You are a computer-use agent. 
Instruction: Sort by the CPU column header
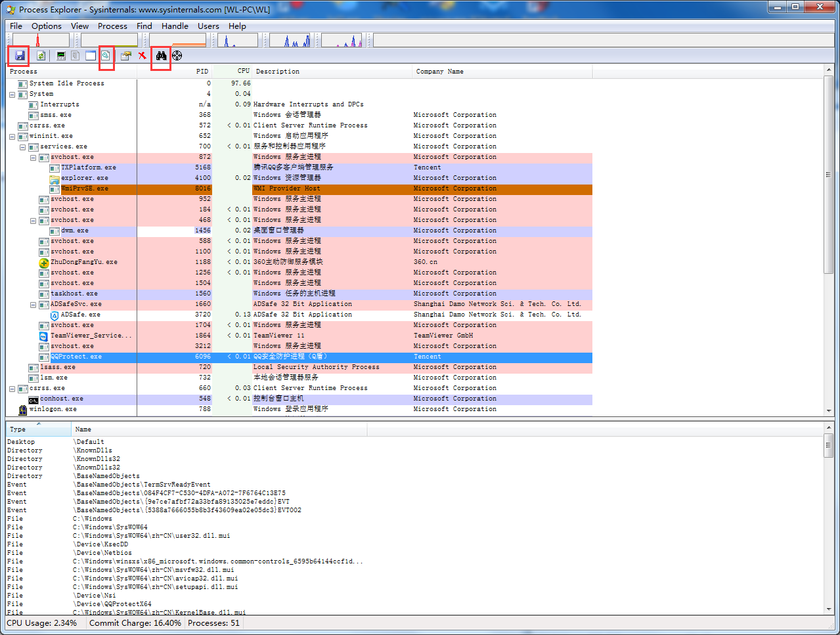pos(232,71)
